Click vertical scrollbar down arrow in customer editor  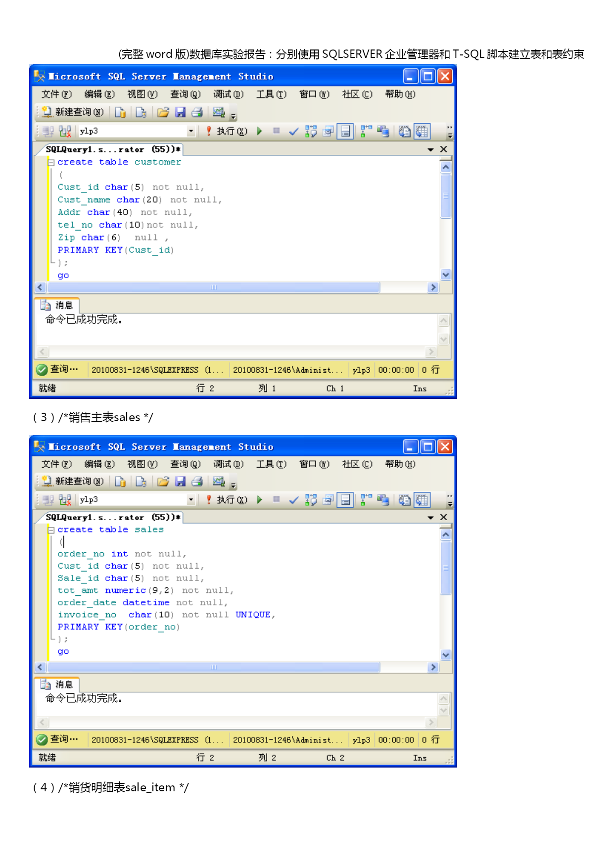[446, 275]
